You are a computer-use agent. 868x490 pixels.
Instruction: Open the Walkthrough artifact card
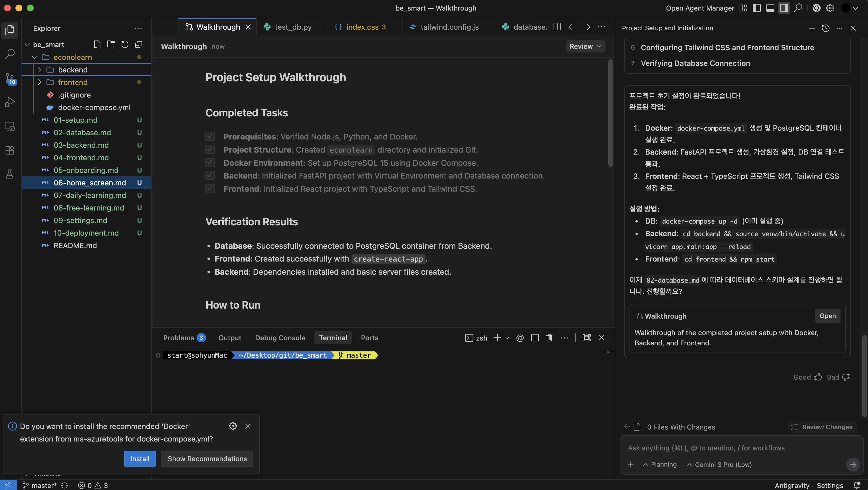(x=827, y=316)
